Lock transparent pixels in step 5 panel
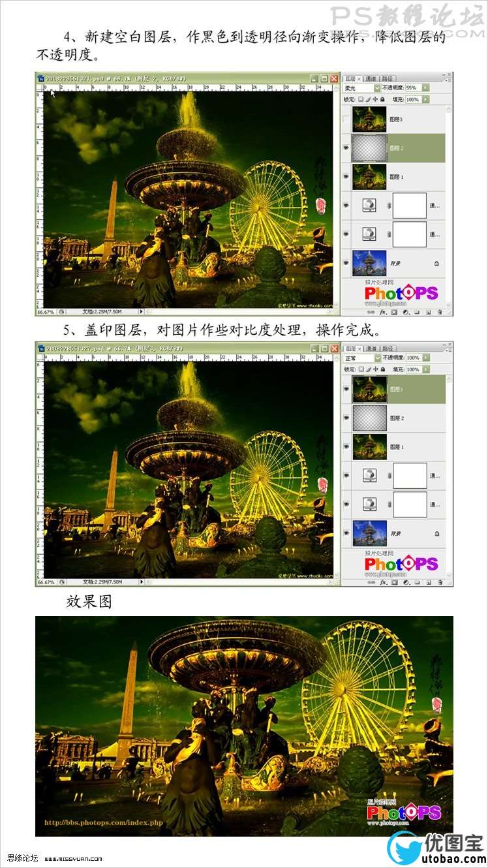This screenshot has width=488, height=868. pos(361,369)
